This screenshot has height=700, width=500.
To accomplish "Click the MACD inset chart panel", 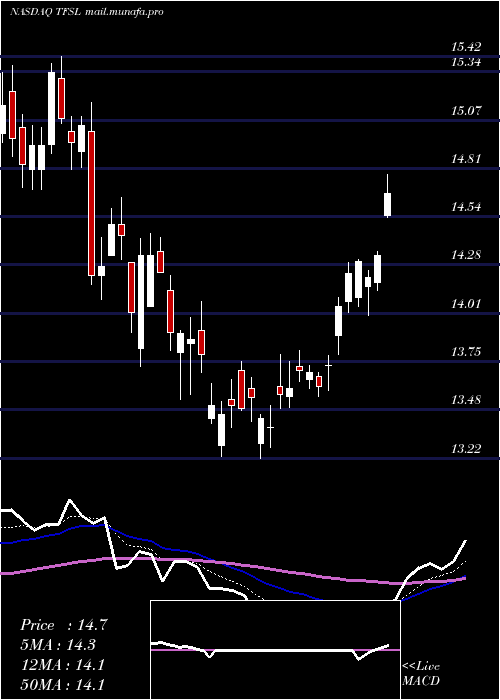I will [275, 650].
